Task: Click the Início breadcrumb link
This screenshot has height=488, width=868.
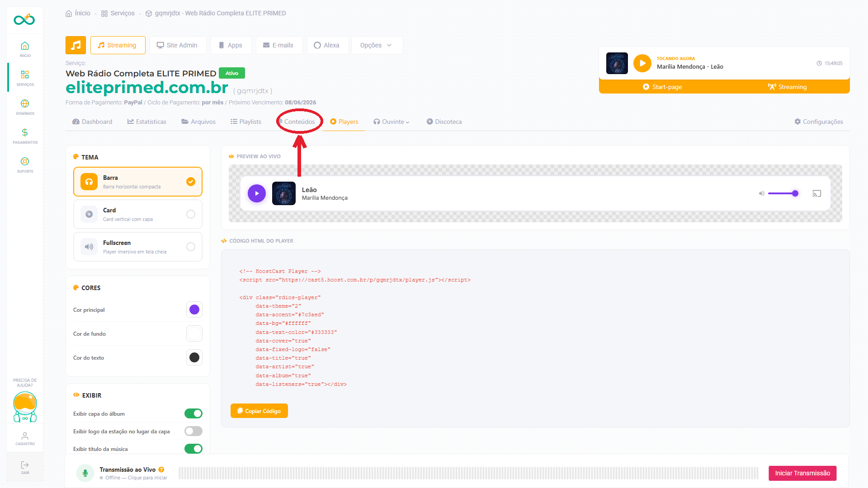Action: [78, 13]
